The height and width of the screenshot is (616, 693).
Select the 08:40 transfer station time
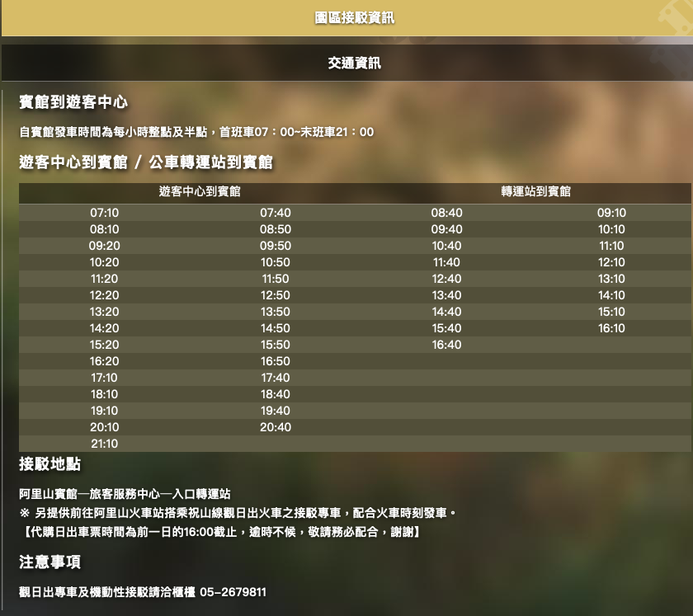pos(447,213)
